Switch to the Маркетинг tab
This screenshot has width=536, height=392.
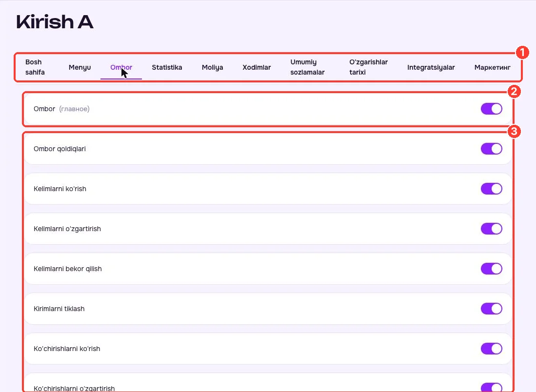[492, 67]
